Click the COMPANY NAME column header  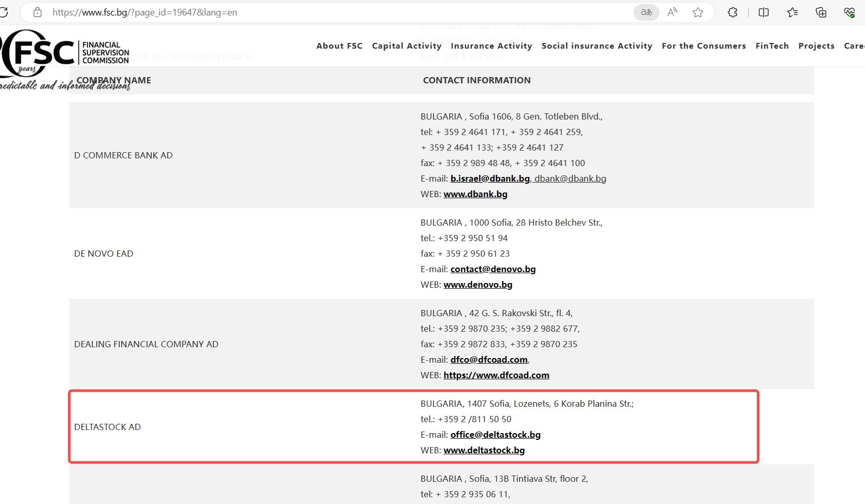pos(114,80)
